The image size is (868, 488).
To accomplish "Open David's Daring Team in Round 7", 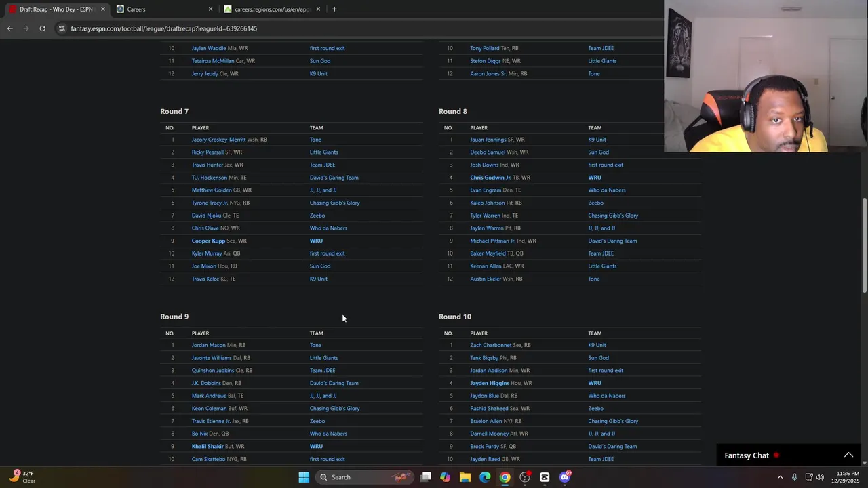I will (x=334, y=178).
